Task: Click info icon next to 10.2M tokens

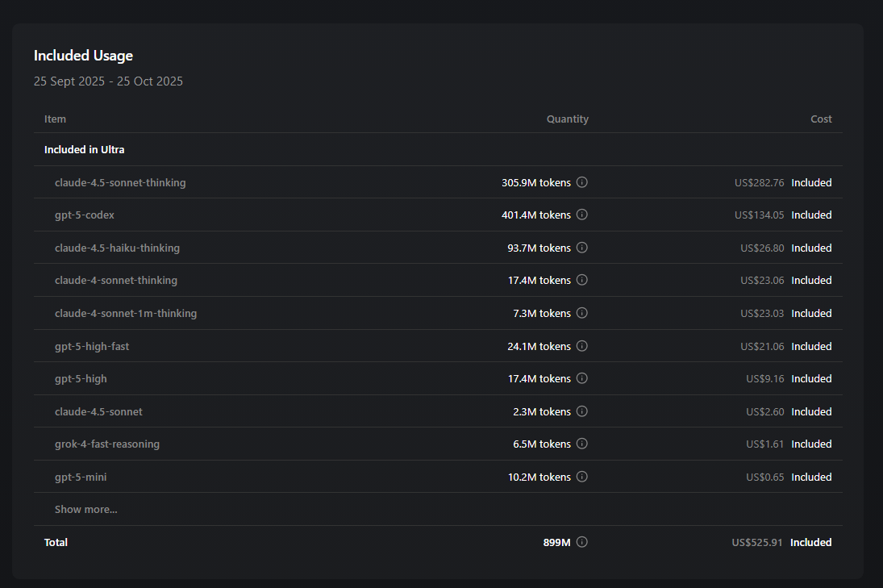Action: pos(582,477)
